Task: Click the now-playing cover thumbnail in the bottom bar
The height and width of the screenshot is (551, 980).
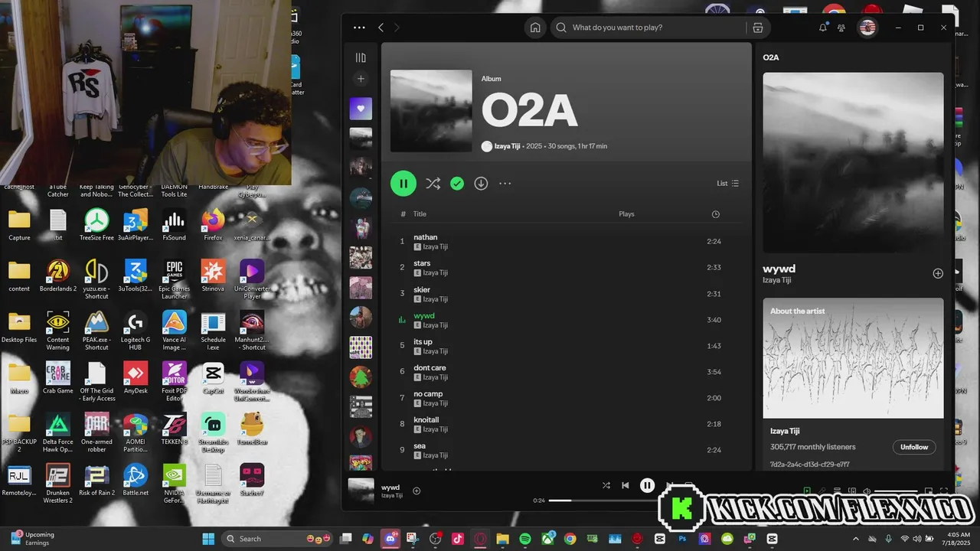Action: tap(361, 491)
